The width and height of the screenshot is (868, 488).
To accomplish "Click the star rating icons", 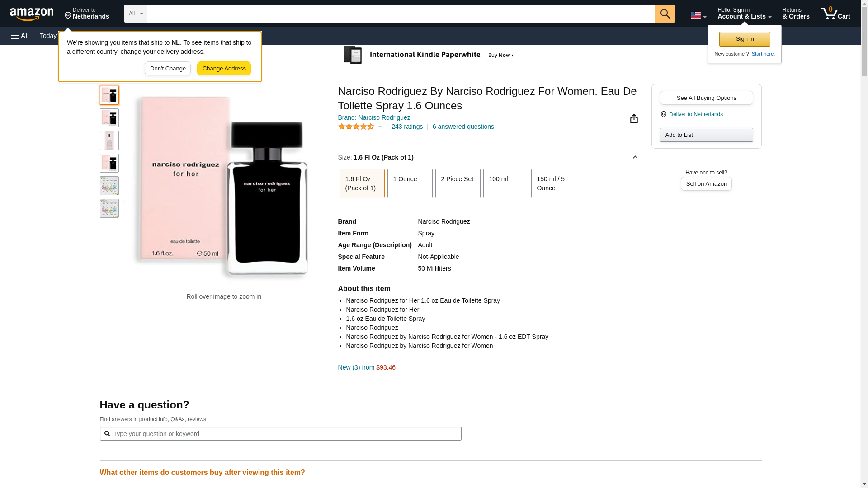I will coord(356,127).
